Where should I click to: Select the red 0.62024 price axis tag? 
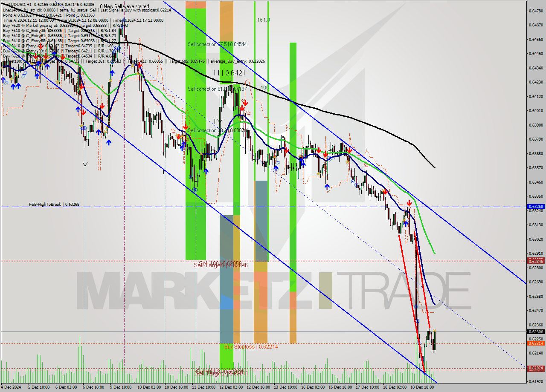(x=536, y=368)
